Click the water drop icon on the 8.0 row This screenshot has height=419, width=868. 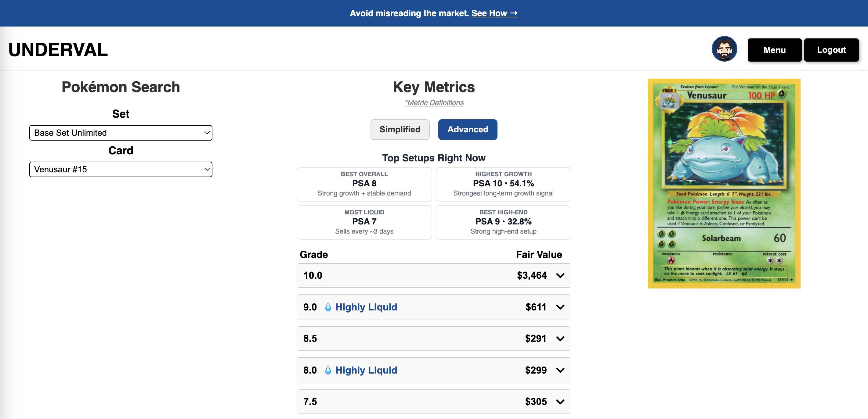pos(327,370)
